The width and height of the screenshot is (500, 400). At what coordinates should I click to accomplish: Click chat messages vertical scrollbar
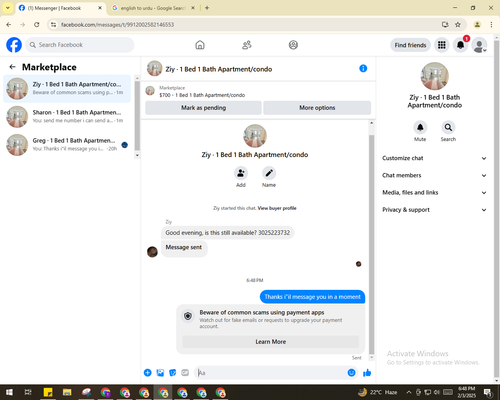click(x=372, y=245)
